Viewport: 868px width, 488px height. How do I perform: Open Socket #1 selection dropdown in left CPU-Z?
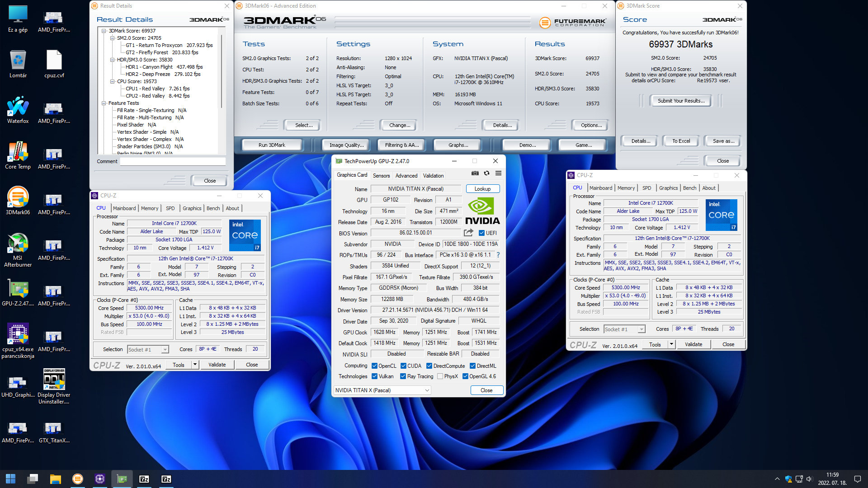pos(148,349)
